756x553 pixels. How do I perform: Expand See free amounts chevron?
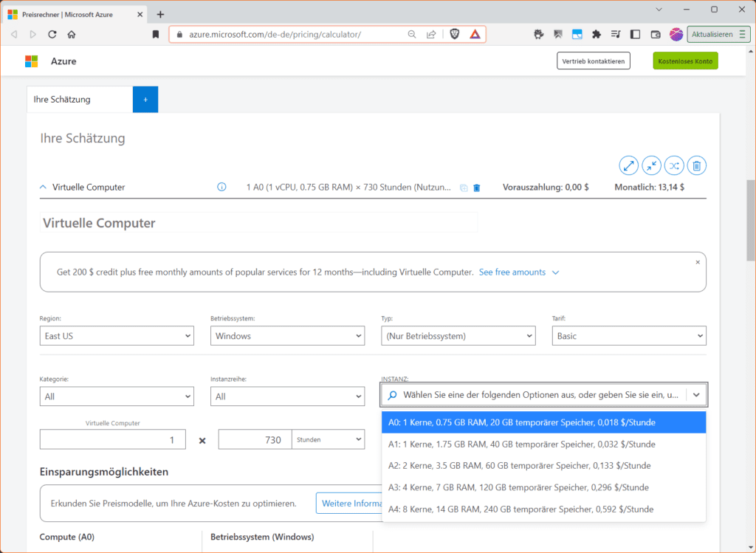click(555, 272)
